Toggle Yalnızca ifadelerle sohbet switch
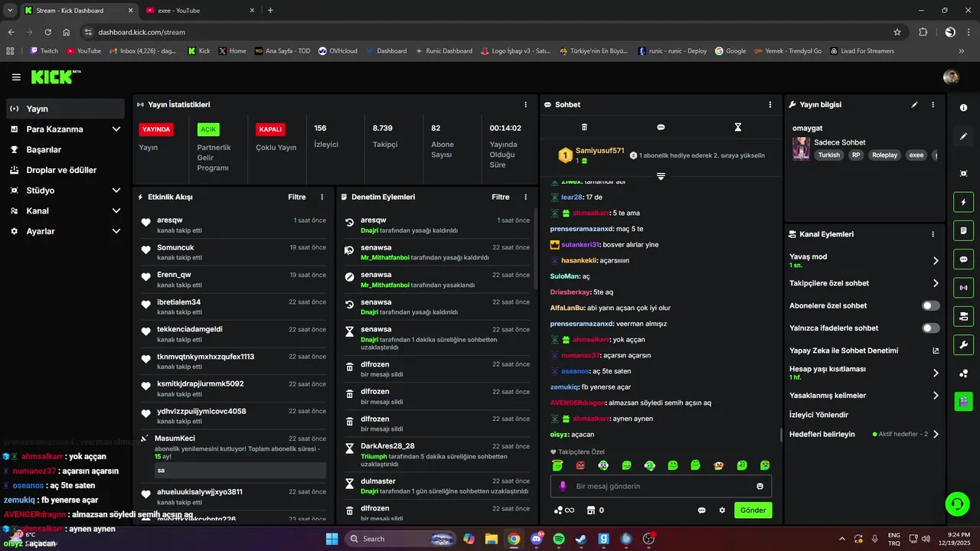Screen dimensions: 980x551 point(930,328)
